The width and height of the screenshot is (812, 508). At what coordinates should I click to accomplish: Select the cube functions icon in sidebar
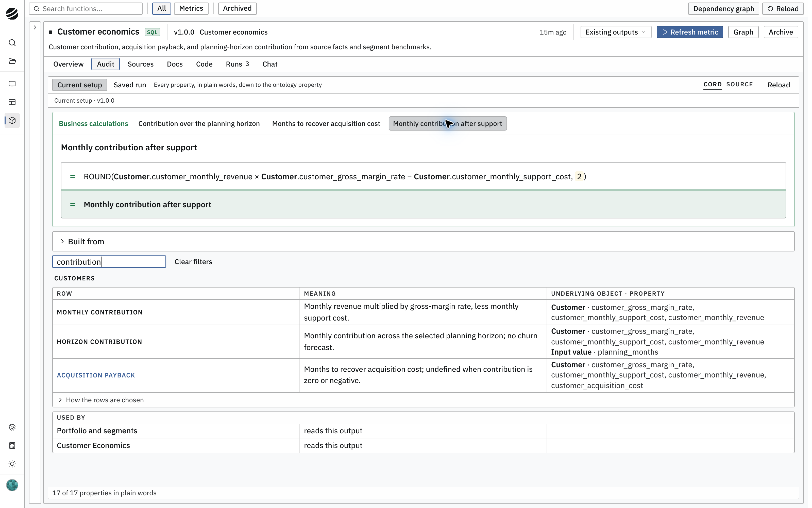[12, 120]
